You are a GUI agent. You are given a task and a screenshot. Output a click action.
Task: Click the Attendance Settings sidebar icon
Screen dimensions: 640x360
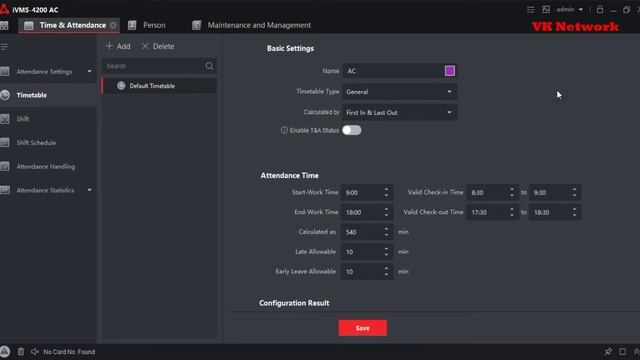pos(4,71)
